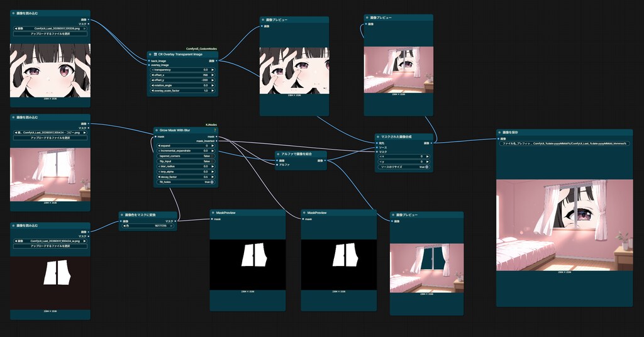Click the KJNodes badge text
The width and height of the screenshot is (644, 337).
211,124
